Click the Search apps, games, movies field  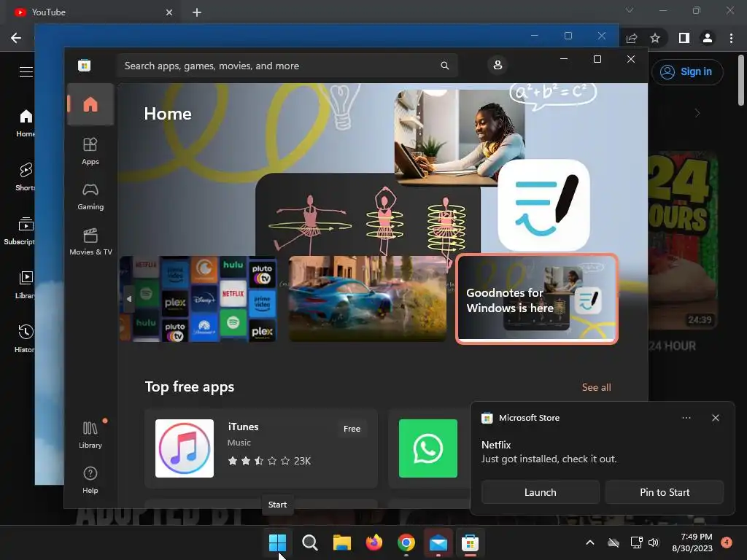point(287,66)
